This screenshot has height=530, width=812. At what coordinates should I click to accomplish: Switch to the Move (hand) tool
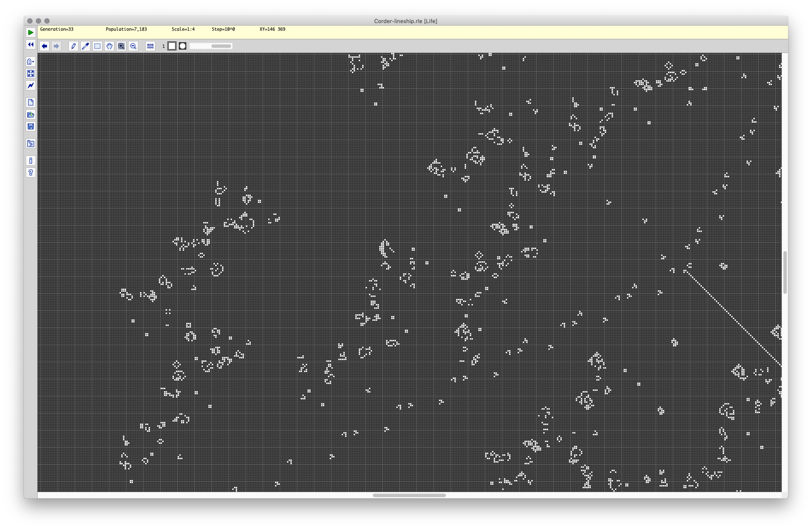point(109,46)
